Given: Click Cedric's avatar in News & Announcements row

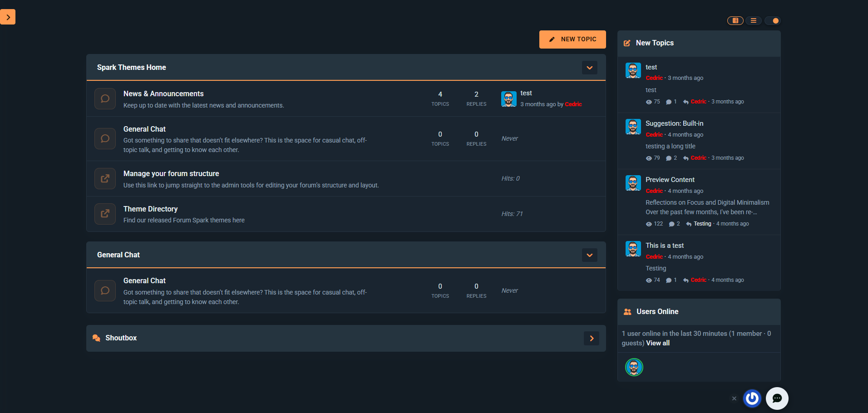Looking at the screenshot, I should click(508, 98).
